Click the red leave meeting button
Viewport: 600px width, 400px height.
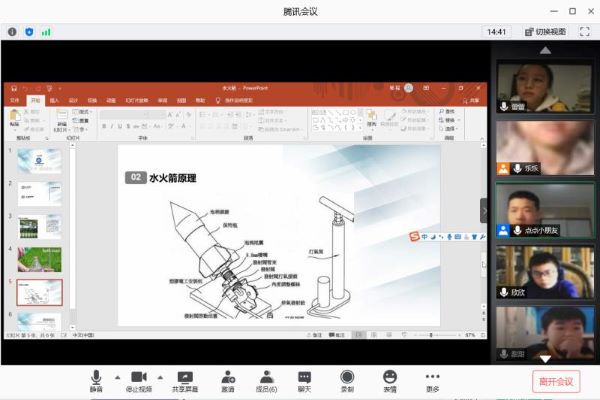point(554,381)
